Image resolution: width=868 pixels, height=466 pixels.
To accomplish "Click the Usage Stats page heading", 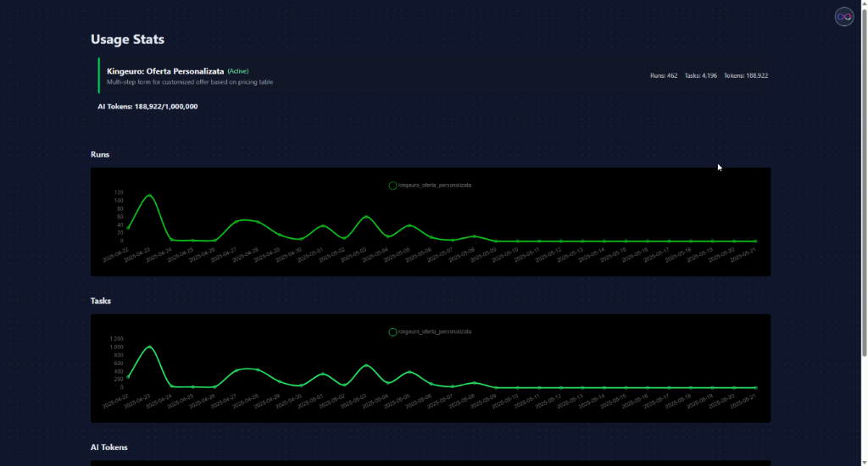I will [x=127, y=39].
